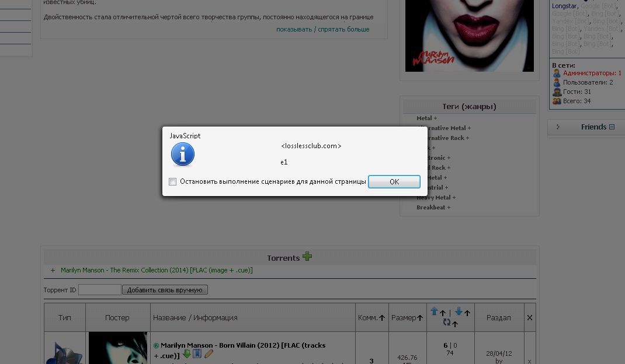The width and height of the screenshot is (625, 364).
Task: Click the Friends block title
Action: (x=593, y=127)
